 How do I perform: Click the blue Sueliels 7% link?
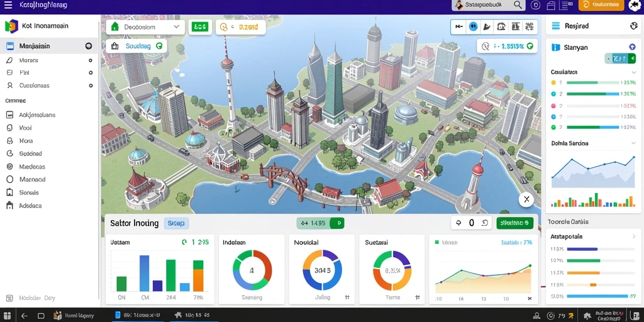coord(517,242)
